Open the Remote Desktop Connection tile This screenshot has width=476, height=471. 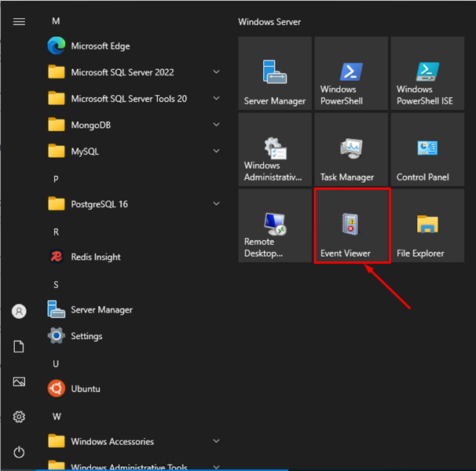point(275,226)
